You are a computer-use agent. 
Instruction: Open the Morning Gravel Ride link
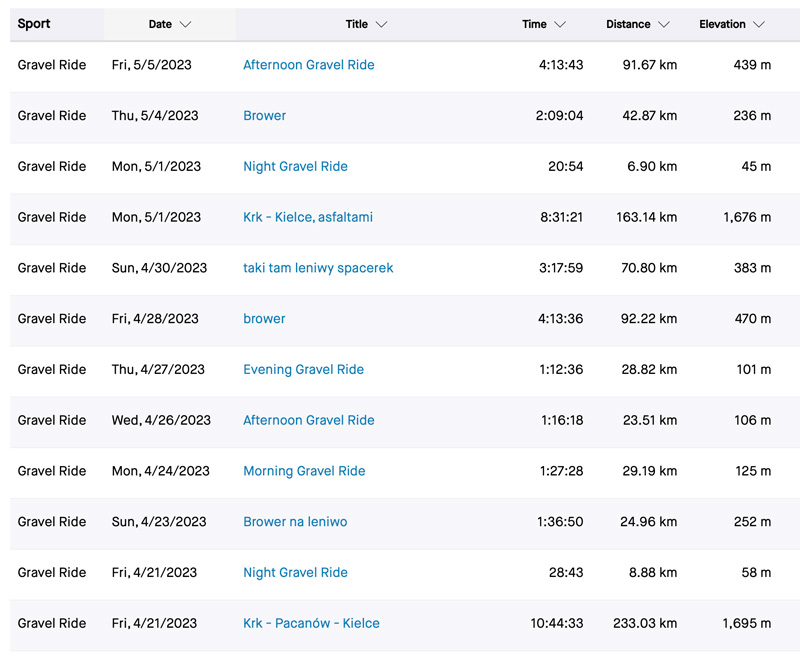pyautogui.click(x=304, y=471)
